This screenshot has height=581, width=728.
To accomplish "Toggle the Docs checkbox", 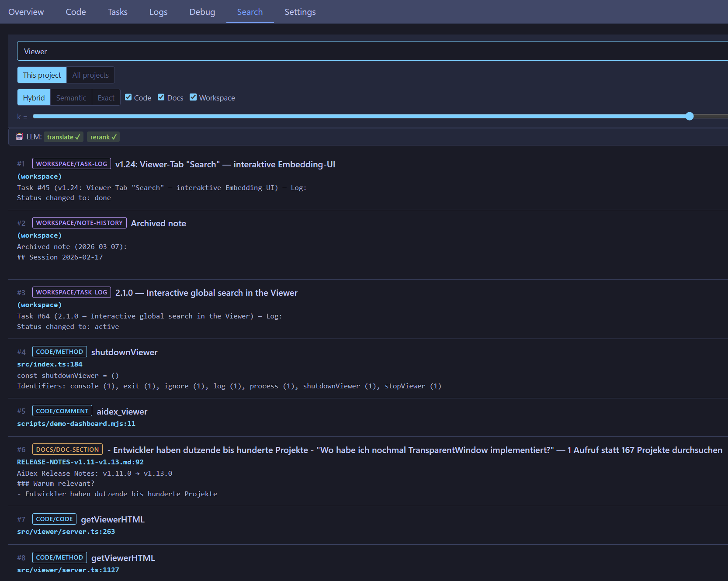I will pos(161,97).
